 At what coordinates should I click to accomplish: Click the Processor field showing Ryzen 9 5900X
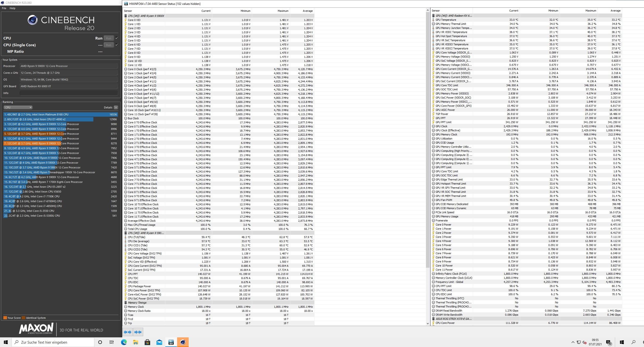coord(69,66)
